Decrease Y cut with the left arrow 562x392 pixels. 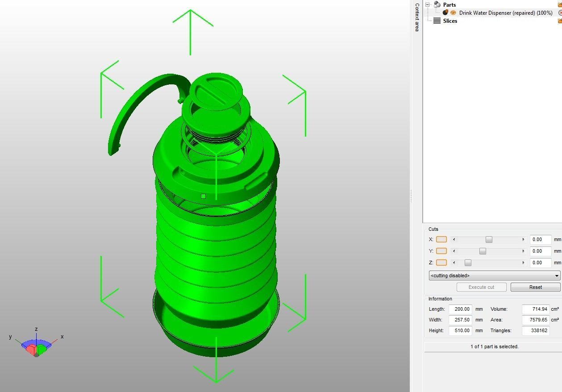coord(454,251)
